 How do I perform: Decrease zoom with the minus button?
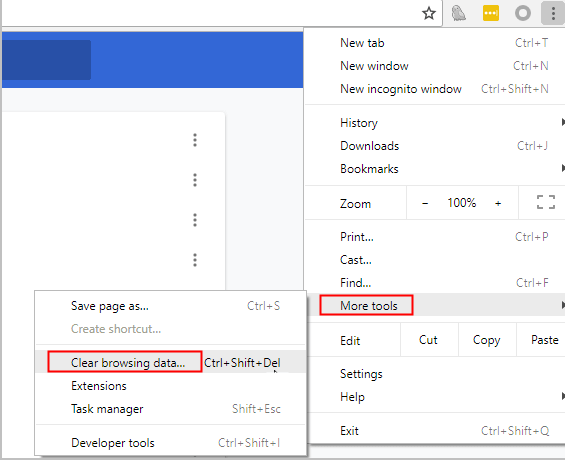(425, 204)
